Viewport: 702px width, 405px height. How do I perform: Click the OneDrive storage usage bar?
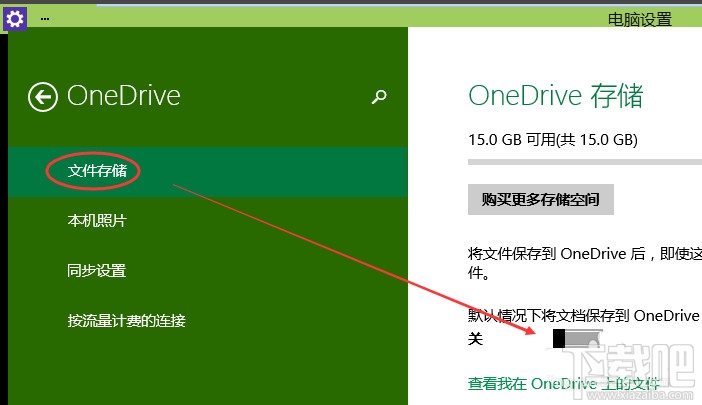click(585, 162)
